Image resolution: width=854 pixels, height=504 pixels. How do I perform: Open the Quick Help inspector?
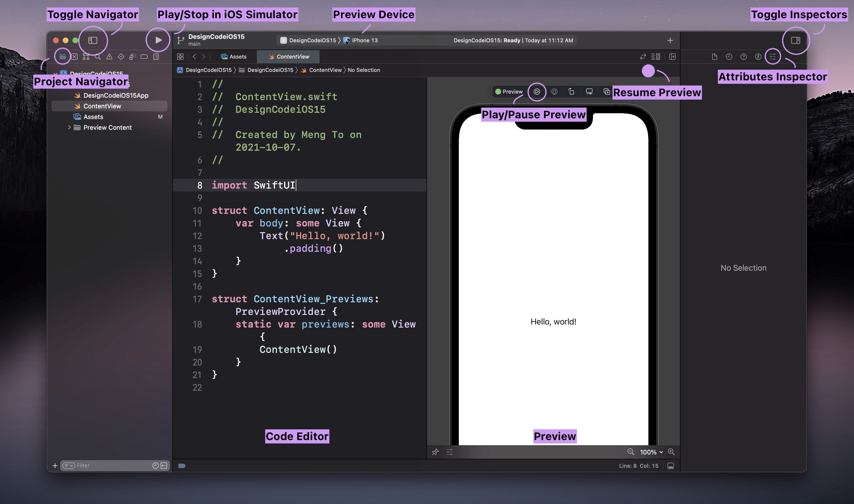click(743, 57)
